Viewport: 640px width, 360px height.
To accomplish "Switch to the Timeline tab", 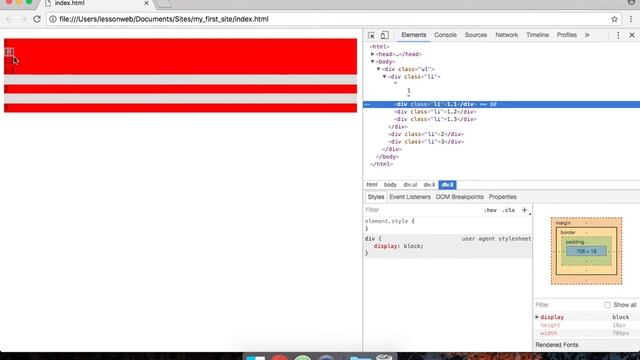I will coord(537,35).
